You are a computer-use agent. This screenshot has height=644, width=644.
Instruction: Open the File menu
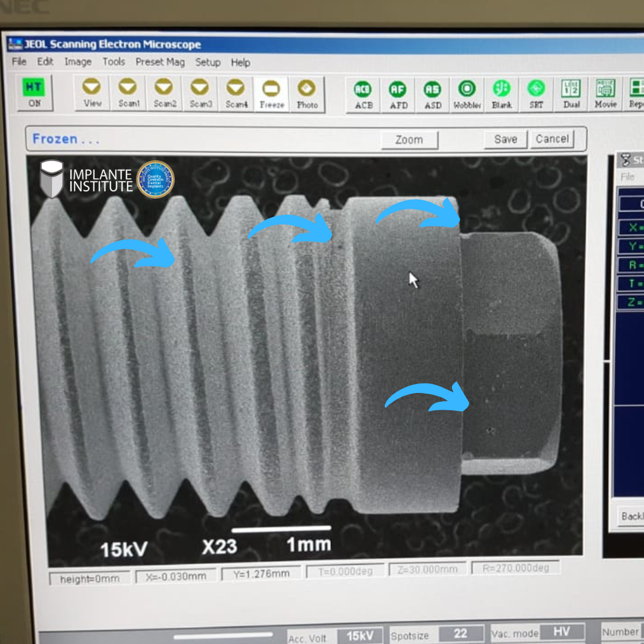(19, 62)
